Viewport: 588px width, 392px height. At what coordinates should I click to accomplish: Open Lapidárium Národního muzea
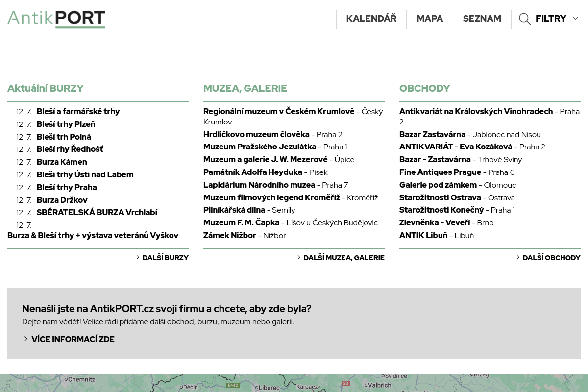pos(259,185)
